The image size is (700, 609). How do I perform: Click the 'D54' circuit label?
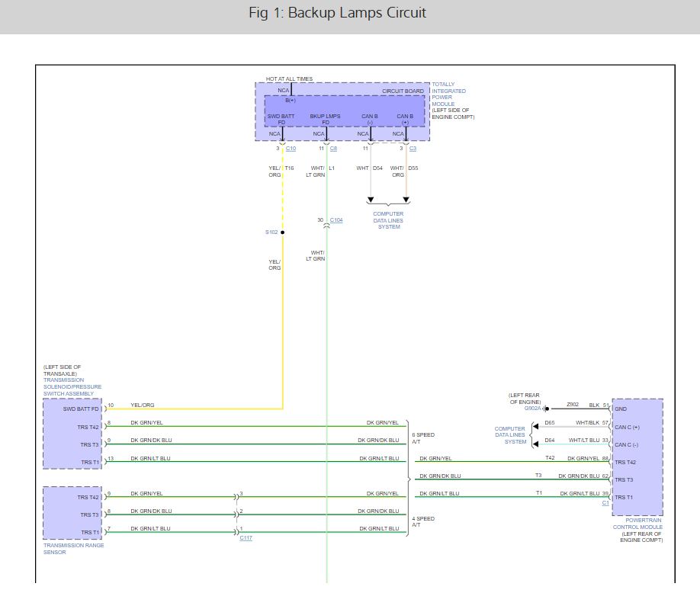pyautogui.click(x=377, y=168)
